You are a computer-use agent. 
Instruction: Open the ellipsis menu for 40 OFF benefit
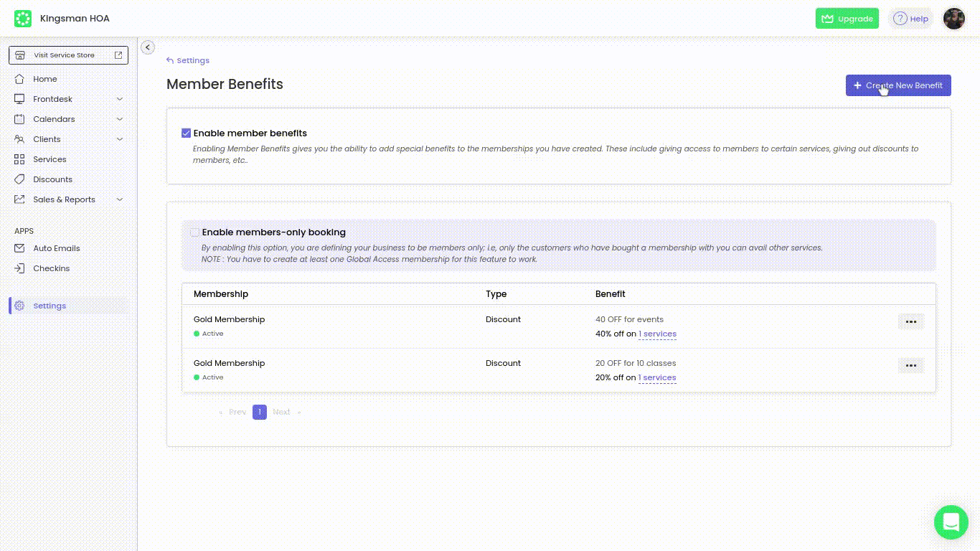[910, 321]
